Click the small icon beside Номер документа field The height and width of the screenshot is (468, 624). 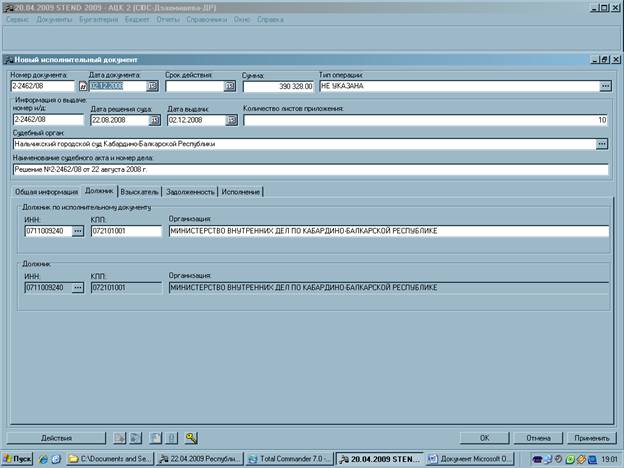83,87
